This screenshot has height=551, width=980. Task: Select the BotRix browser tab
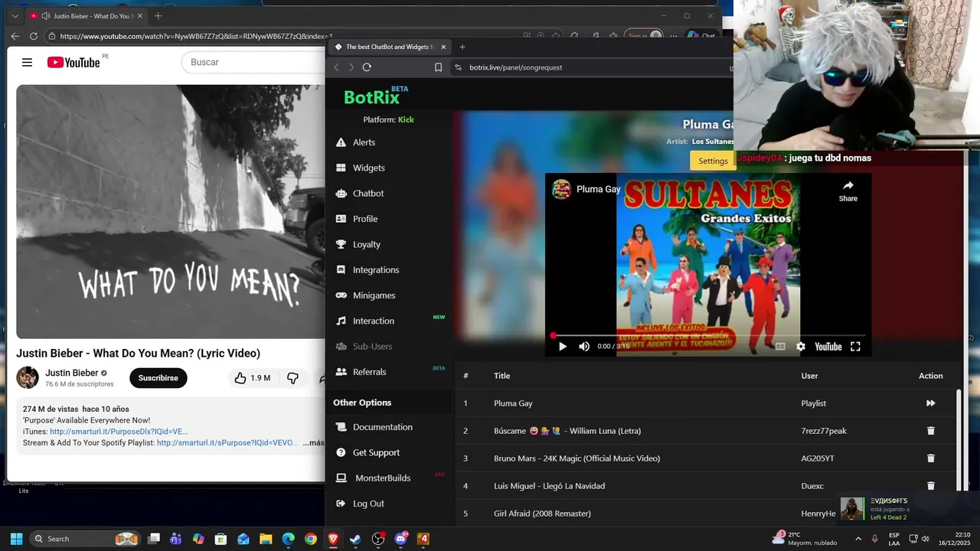click(389, 47)
